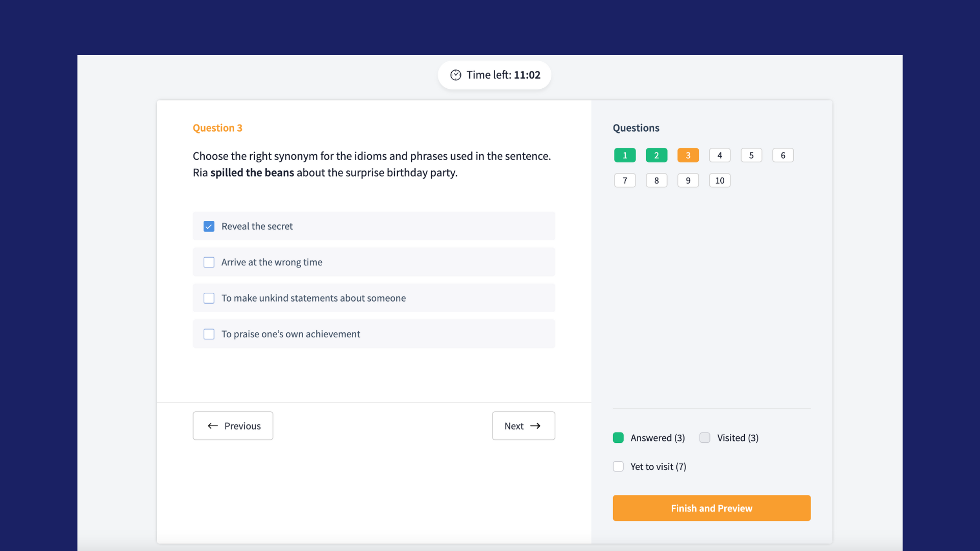Toggle 'To praise one's own achievement' checkbox

coord(209,334)
